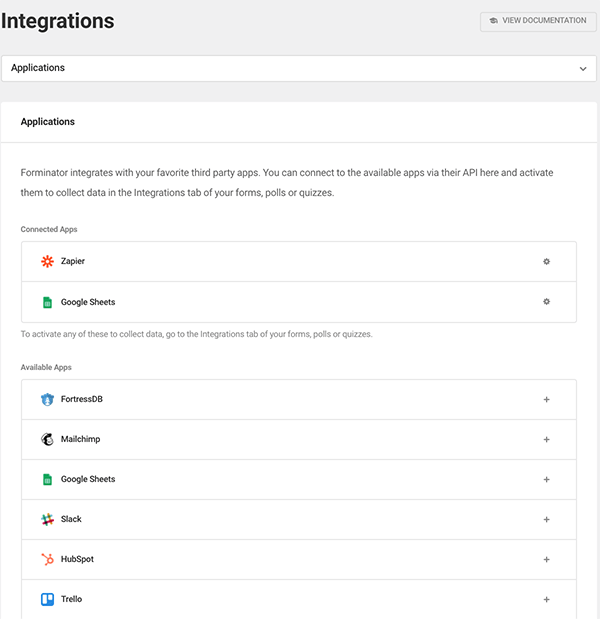Select the Zapier connected app label
This screenshot has width=600, height=619.
pyautogui.click(x=73, y=261)
